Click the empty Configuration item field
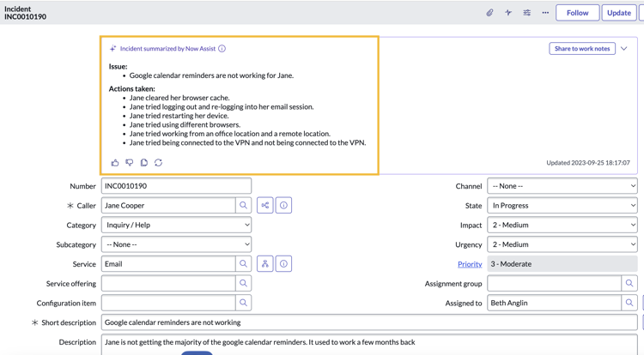The height and width of the screenshot is (355, 644). 168,303
